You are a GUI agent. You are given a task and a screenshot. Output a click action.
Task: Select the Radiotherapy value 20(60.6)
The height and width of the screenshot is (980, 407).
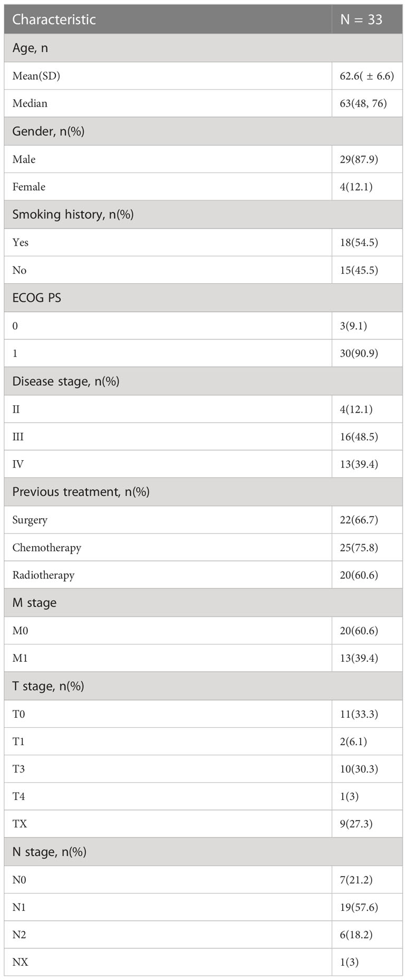tap(358, 575)
